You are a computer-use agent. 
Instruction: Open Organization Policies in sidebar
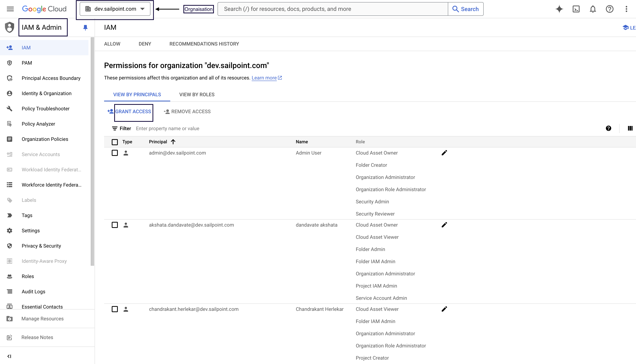44,139
